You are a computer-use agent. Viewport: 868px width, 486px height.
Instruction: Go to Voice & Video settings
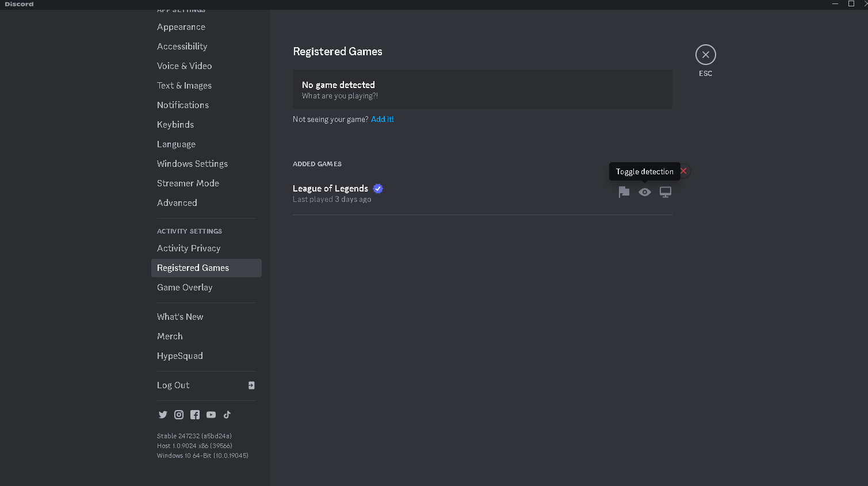click(184, 66)
